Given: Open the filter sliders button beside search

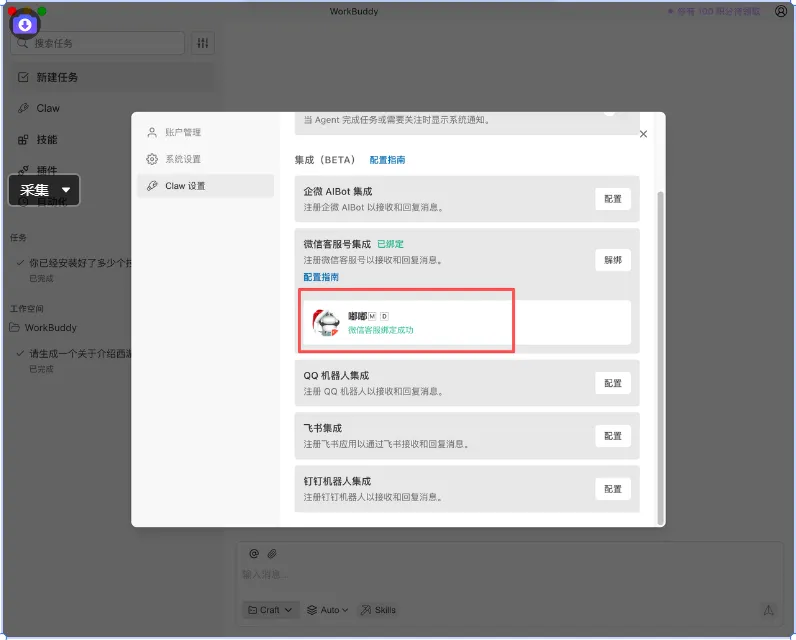Looking at the screenshot, I should pos(203,43).
